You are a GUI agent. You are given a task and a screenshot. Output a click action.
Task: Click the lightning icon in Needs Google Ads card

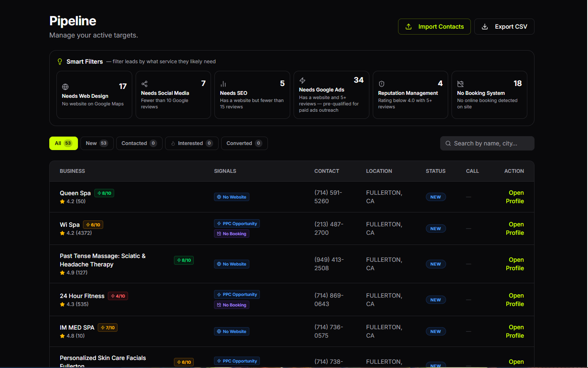(x=302, y=81)
